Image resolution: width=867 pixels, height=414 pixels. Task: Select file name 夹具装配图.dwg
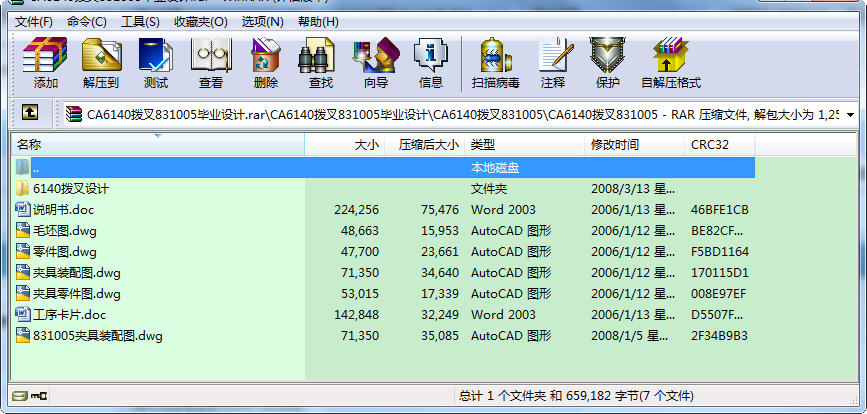[77, 272]
